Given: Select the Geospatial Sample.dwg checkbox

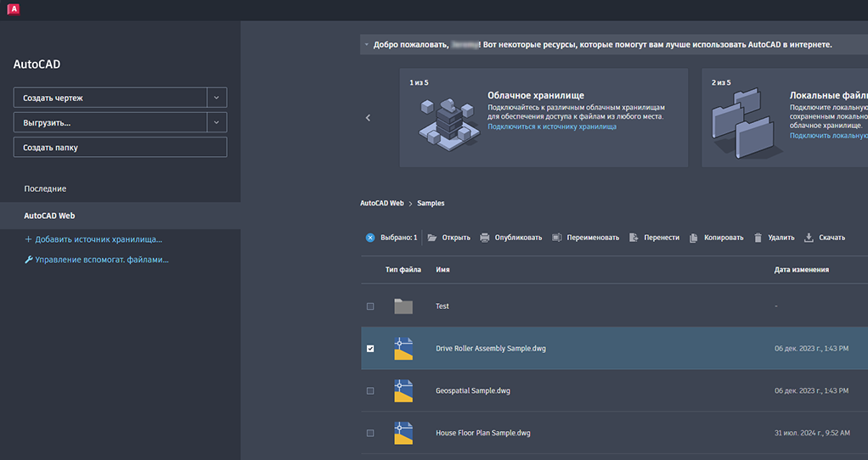Looking at the screenshot, I should pyautogui.click(x=370, y=391).
